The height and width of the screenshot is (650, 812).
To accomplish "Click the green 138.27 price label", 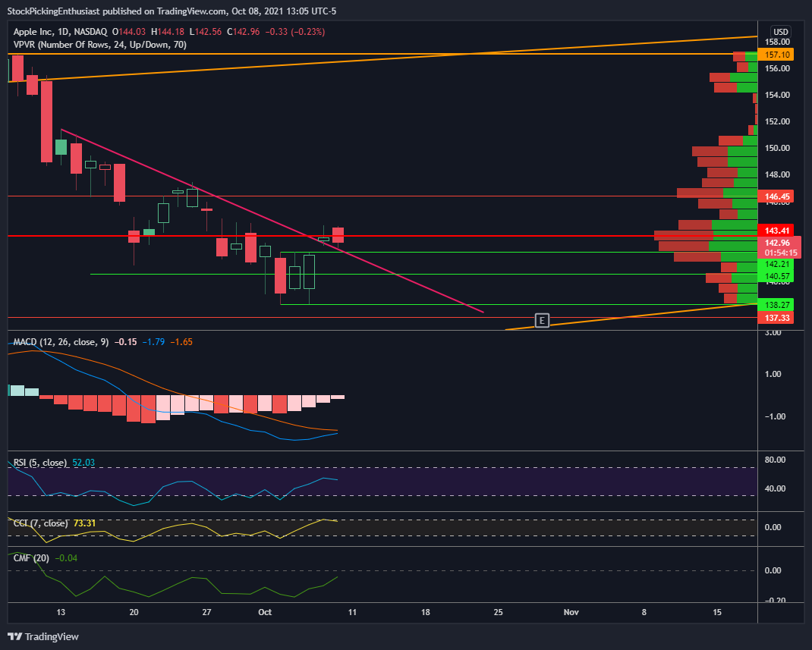I will (x=777, y=305).
